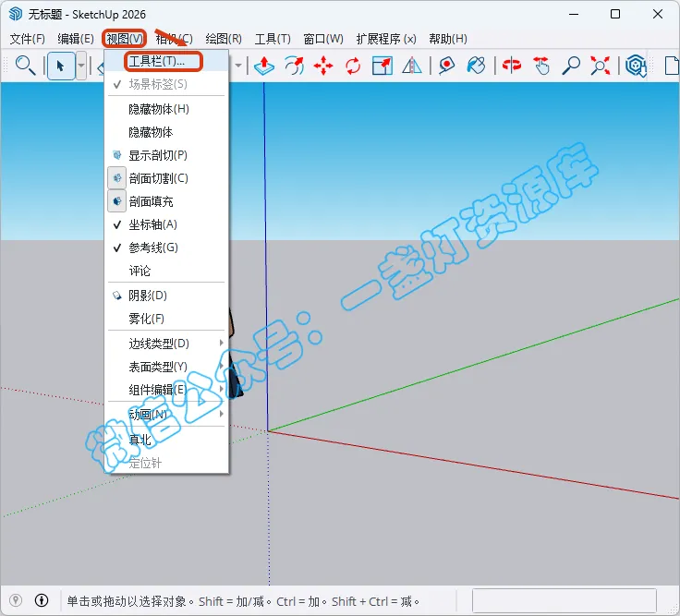Select the Rotate tool

coord(353,66)
